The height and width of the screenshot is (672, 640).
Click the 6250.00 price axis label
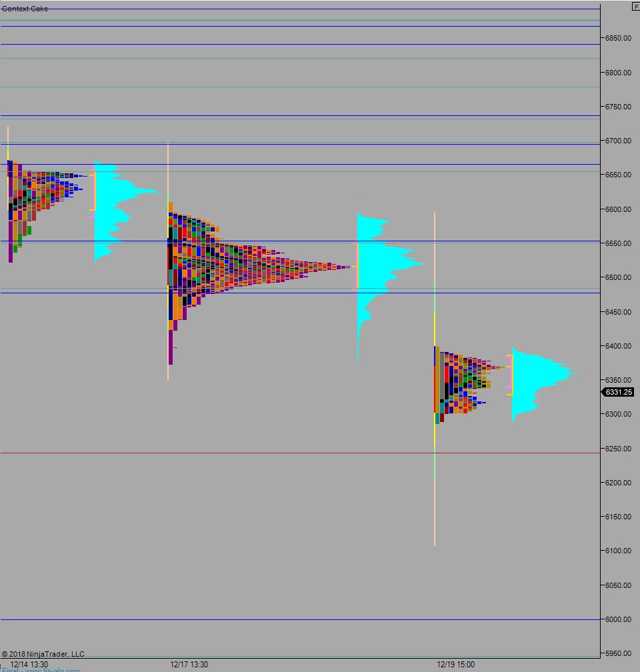click(618, 449)
